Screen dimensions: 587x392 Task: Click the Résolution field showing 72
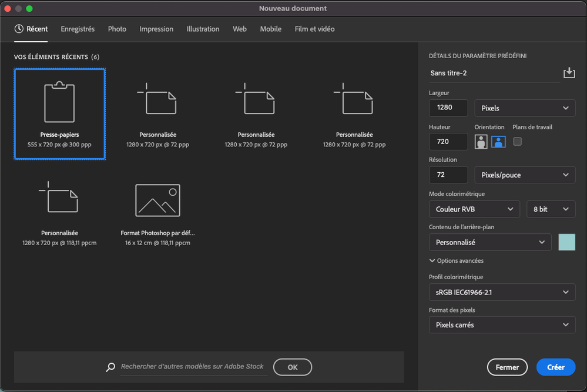[x=448, y=175]
